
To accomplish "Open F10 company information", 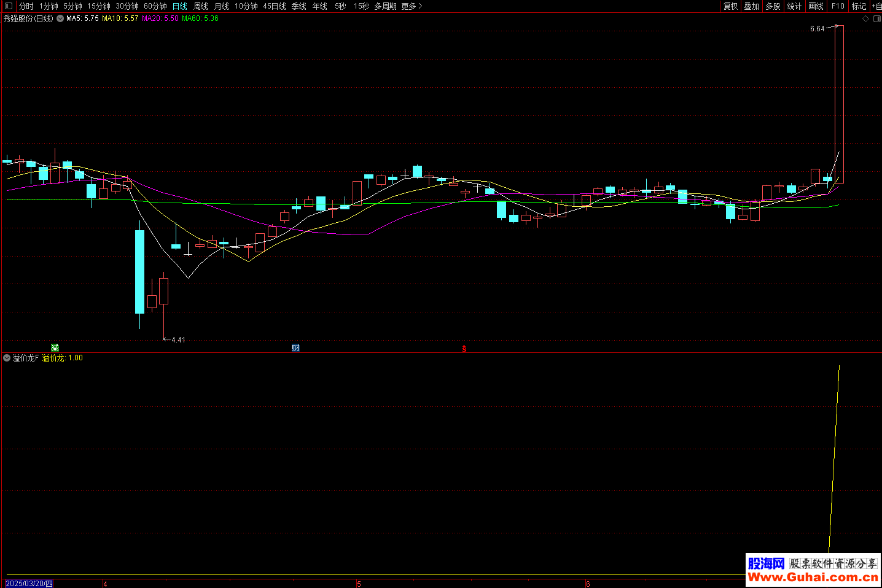I will (838, 6).
